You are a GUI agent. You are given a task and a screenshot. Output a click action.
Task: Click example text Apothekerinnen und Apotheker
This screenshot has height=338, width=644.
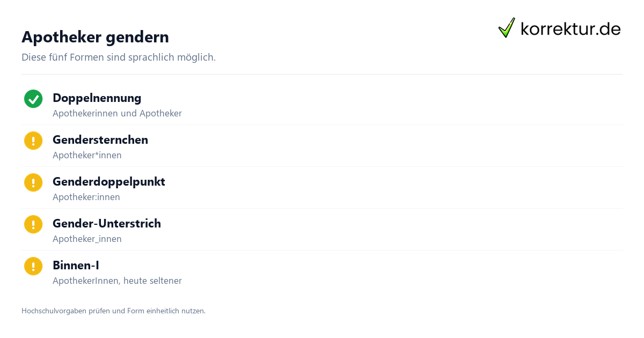117,113
